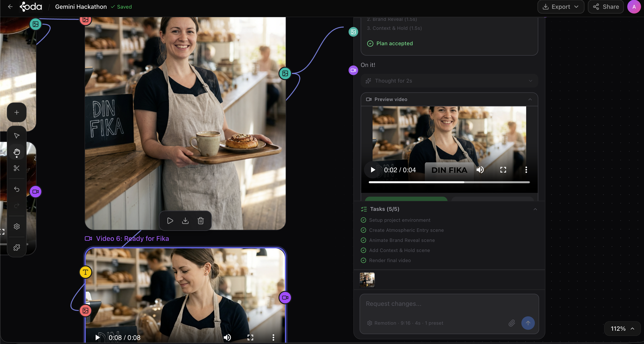This screenshot has width=644, height=344.
Task: Select the pointer arrow tool
Action: coord(16,136)
